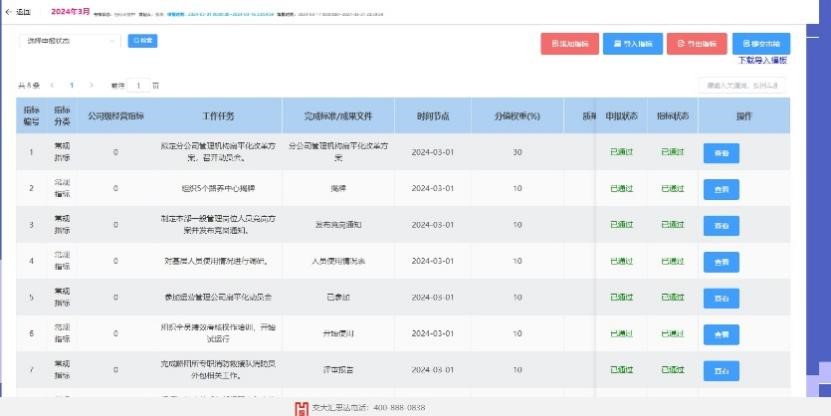Click the blue search button (搜索)

tap(143, 41)
